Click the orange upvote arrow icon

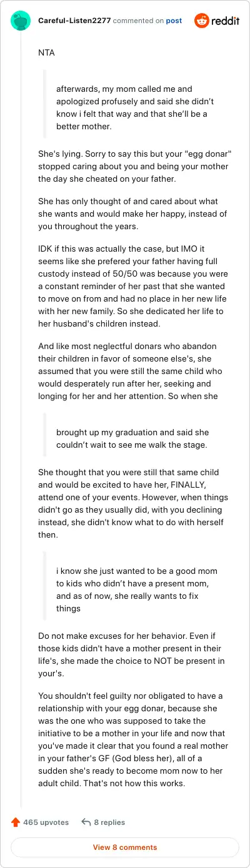click(16, 822)
